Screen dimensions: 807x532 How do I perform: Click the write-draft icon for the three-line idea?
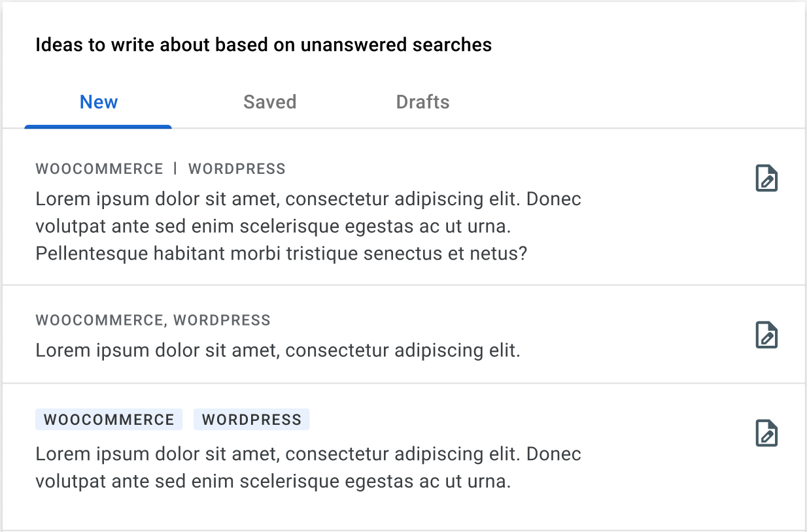(766, 178)
